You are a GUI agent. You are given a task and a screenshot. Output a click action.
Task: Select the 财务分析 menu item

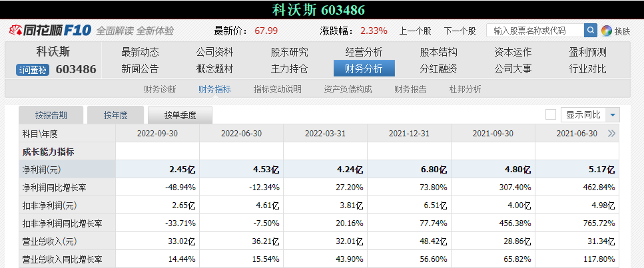tap(364, 68)
